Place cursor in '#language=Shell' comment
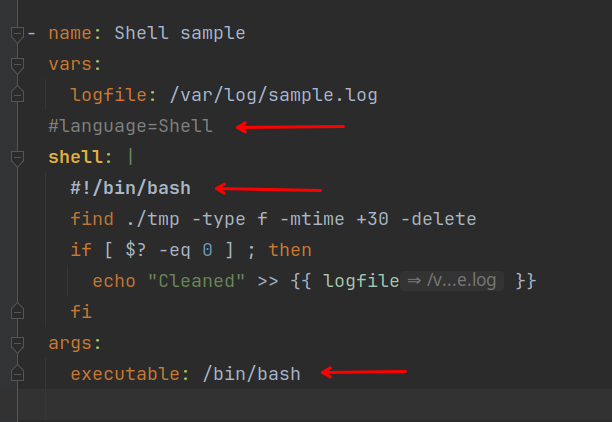This screenshot has width=612, height=422. click(x=130, y=126)
